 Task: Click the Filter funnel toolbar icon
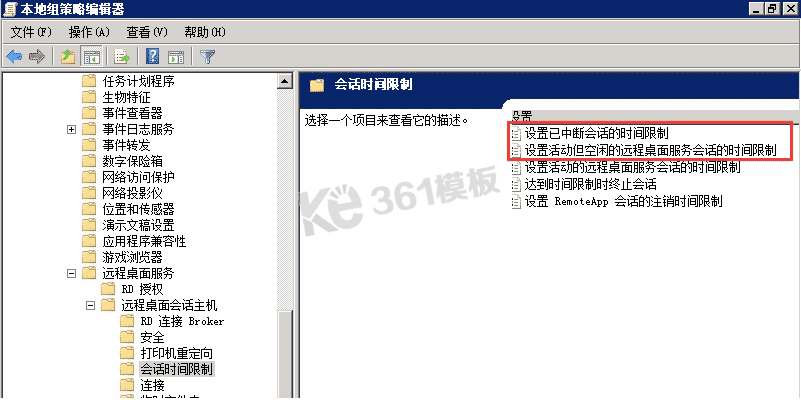point(207,57)
